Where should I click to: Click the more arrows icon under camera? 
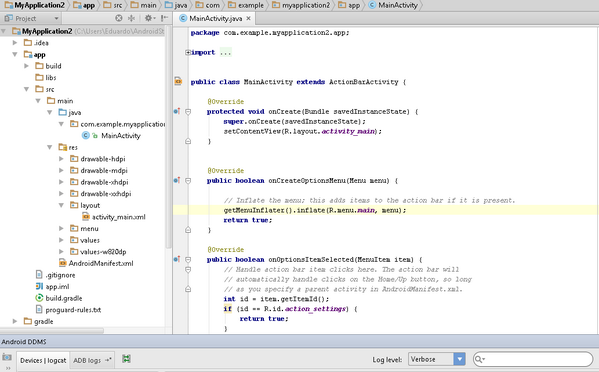pos(8,369)
